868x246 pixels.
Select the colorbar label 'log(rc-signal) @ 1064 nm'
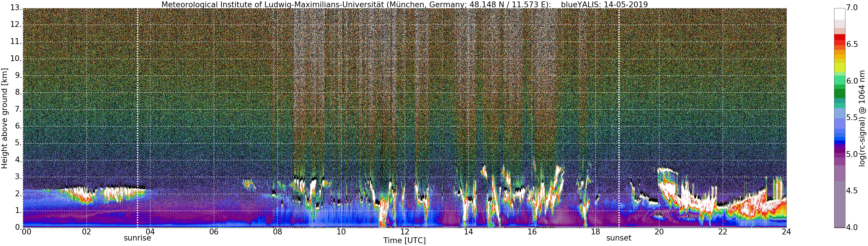coord(862,118)
